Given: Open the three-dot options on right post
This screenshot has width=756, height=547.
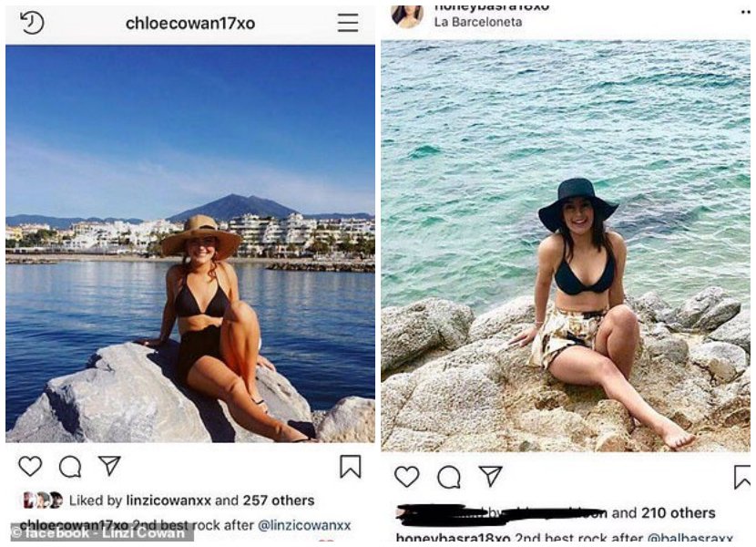Looking at the screenshot, I should [745, 12].
